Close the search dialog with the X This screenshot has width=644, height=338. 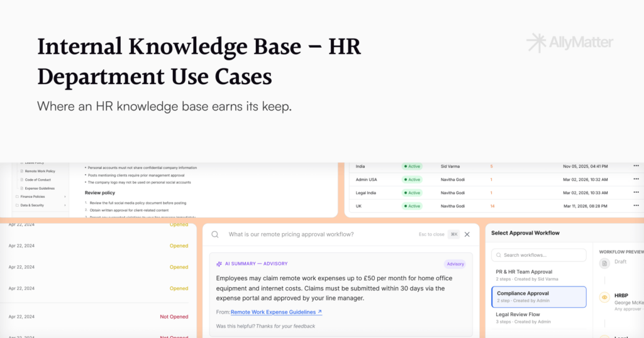pyautogui.click(x=467, y=234)
